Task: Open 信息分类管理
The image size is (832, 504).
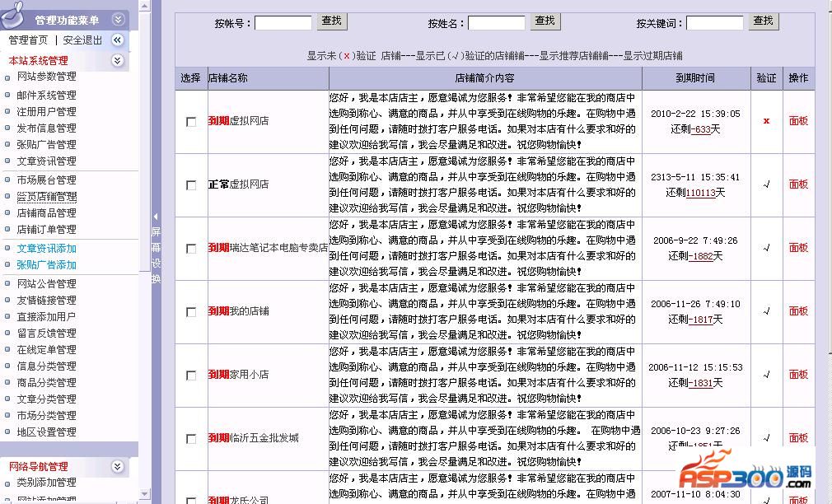Action: coord(46,366)
